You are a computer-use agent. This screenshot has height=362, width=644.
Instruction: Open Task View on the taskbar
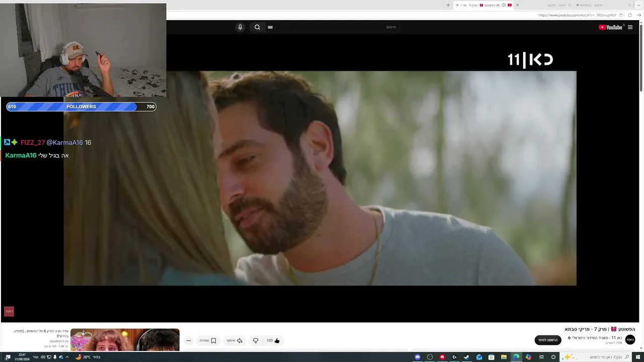coord(541,357)
